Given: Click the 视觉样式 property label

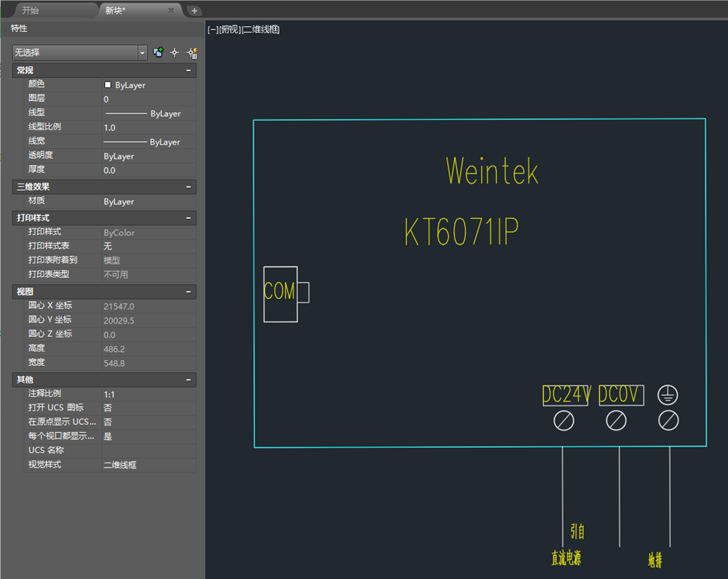Looking at the screenshot, I should pyautogui.click(x=44, y=464).
